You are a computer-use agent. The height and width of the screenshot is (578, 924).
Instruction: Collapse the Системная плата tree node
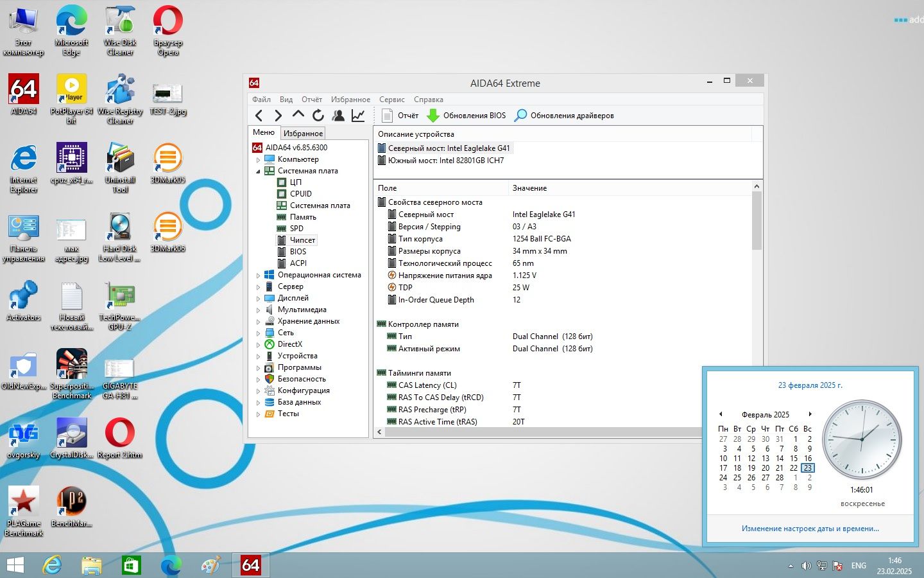(x=259, y=171)
